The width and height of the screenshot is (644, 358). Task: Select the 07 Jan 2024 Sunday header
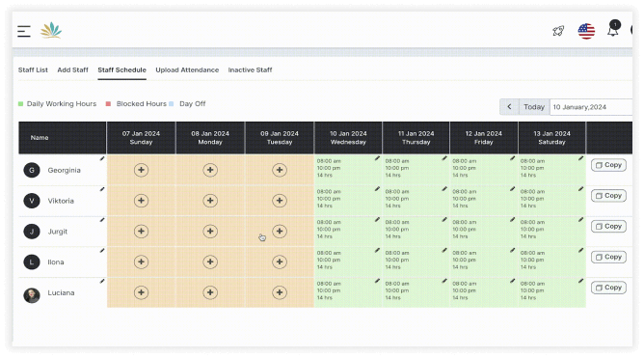141,138
